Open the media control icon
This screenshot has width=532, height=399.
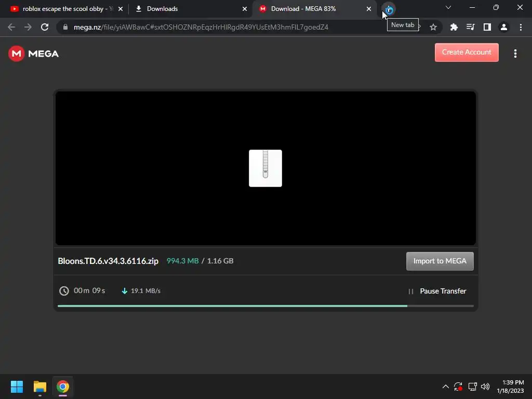pyautogui.click(x=470, y=27)
